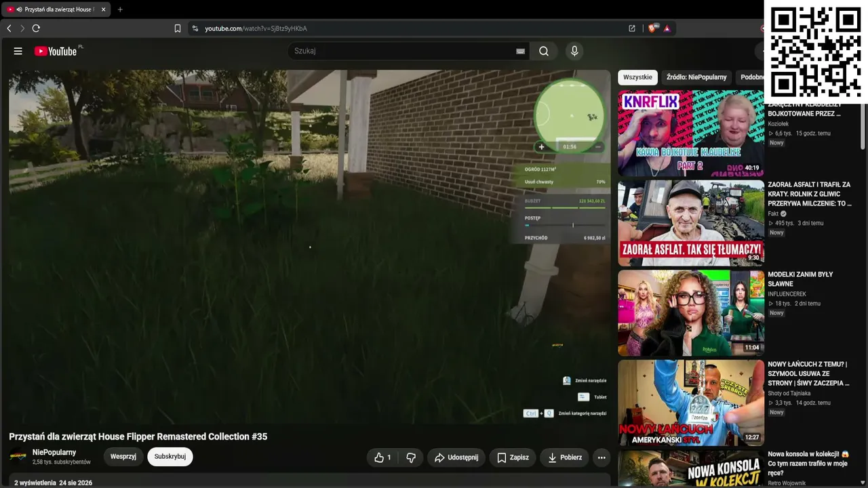
Task: Click the search magnifier button
Action: point(544,51)
